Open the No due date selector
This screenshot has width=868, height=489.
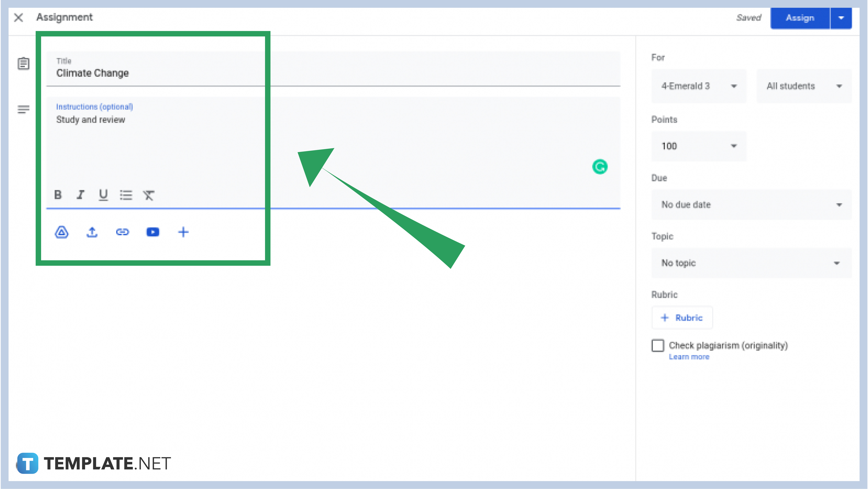[x=751, y=204]
